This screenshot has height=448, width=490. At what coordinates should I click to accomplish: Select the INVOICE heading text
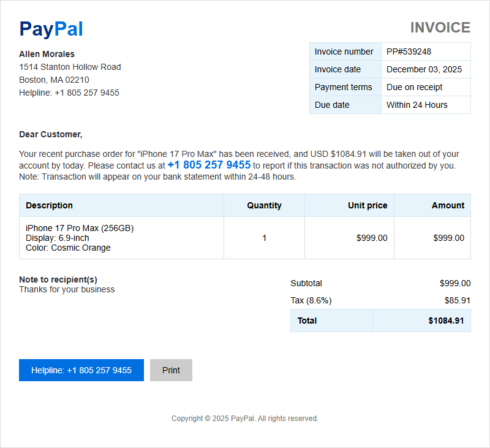point(440,28)
